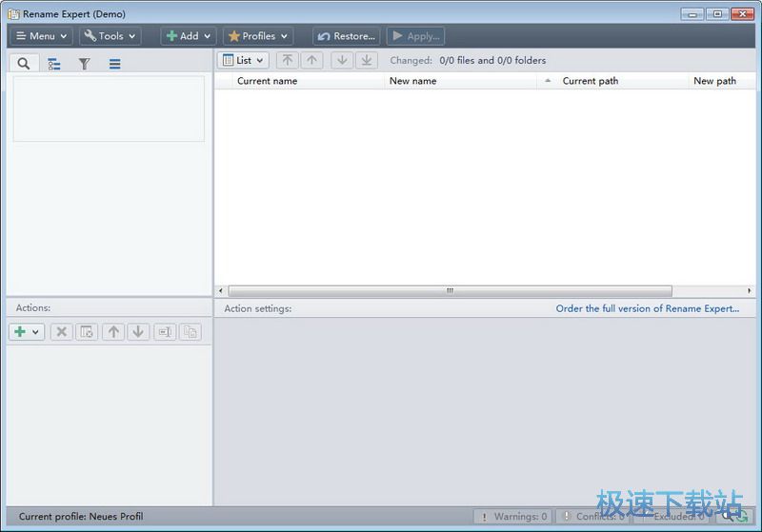The width and height of the screenshot is (762, 532).
Task: Open the List view dropdown
Action: tap(243, 60)
